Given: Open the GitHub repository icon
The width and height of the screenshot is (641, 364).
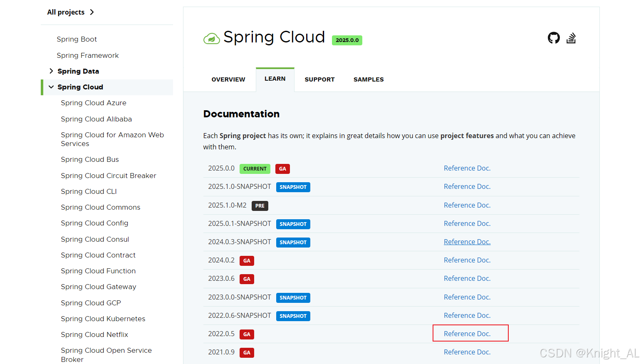Looking at the screenshot, I should (554, 38).
